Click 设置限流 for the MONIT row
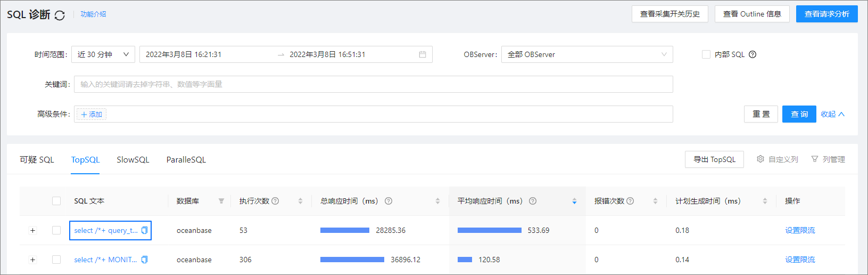 pos(800,260)
